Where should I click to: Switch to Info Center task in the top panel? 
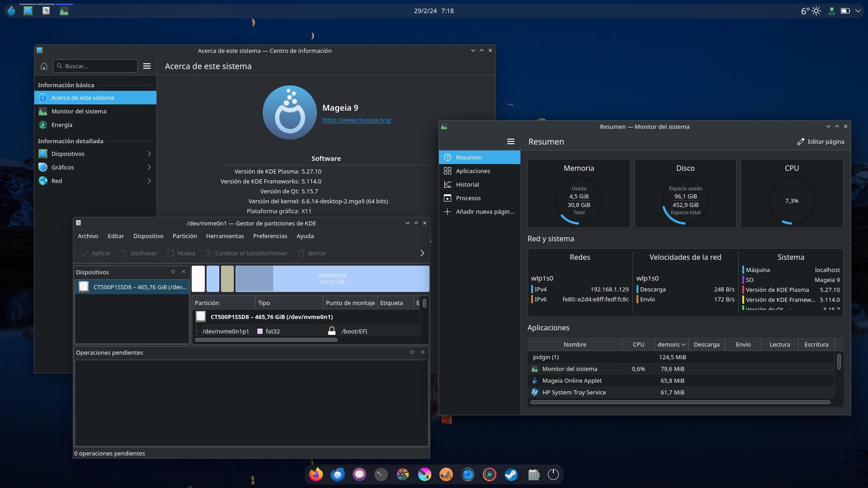[28, 11]
